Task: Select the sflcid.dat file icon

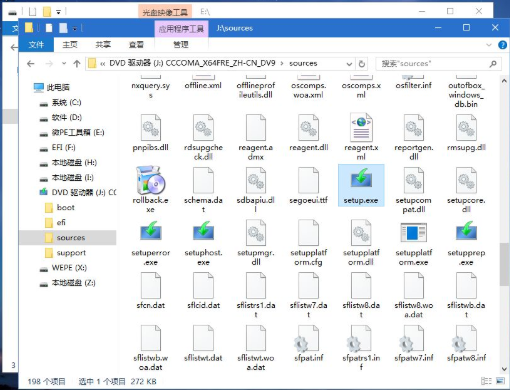Action: point(203,285)
